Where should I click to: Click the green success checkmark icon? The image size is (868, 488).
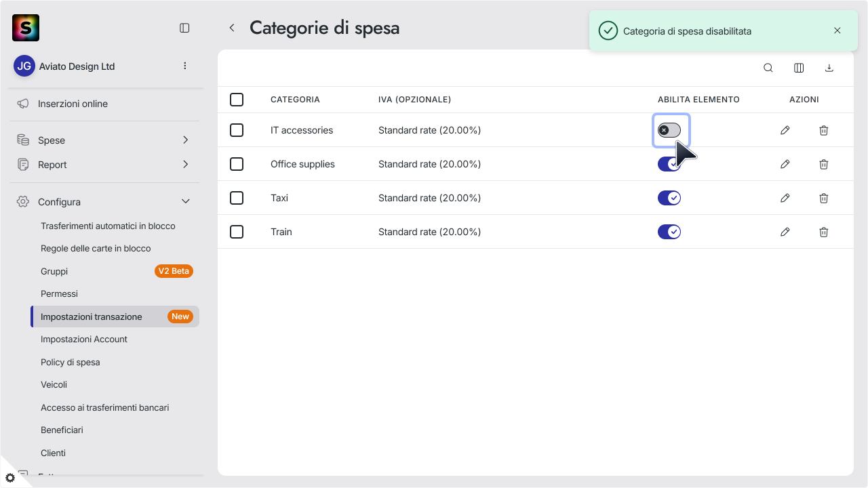pyautogui.click(x=608, y=30)
